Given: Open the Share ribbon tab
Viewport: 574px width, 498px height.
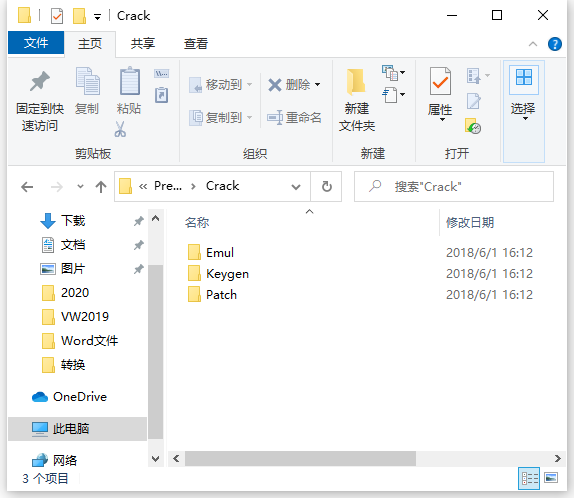Looking at the screenshot, I should 143,44.
